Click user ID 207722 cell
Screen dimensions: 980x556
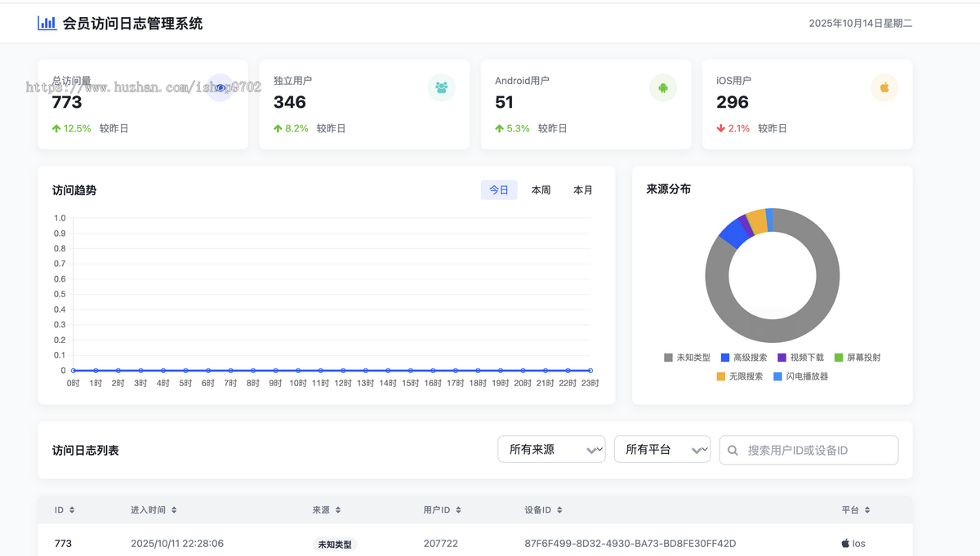441,544
